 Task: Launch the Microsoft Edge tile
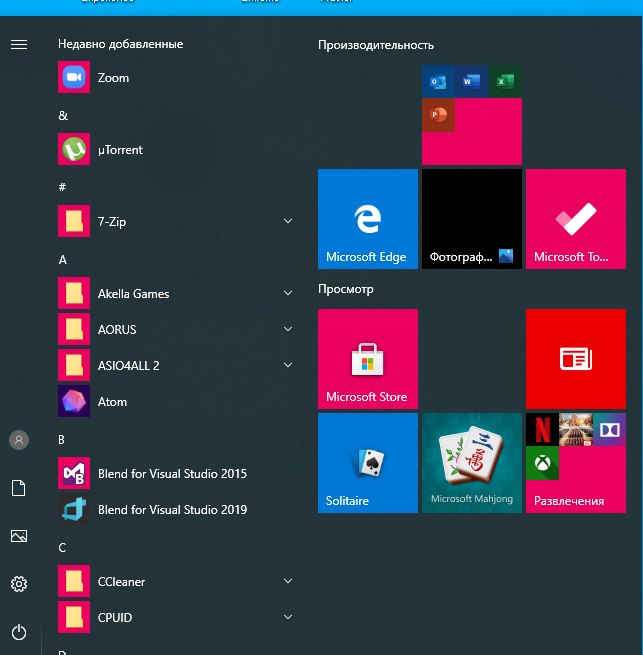[368, 219]
